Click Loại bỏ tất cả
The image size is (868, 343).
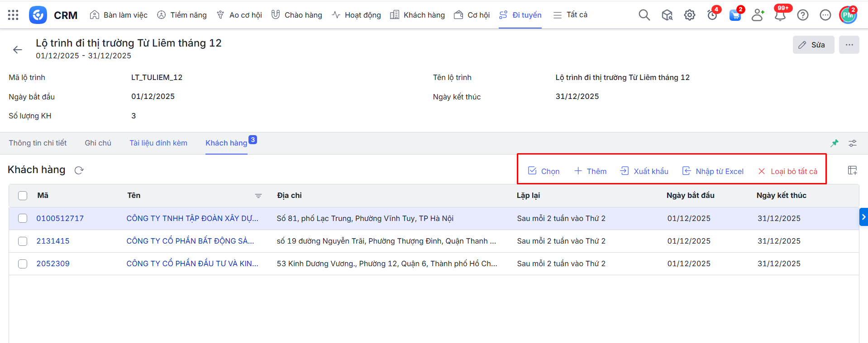[x=788, y=171]
